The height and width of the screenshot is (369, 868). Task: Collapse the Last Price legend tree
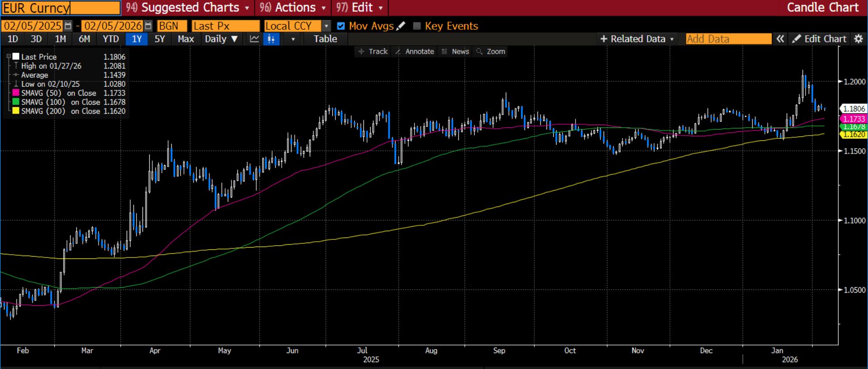(x=9, y=57)
